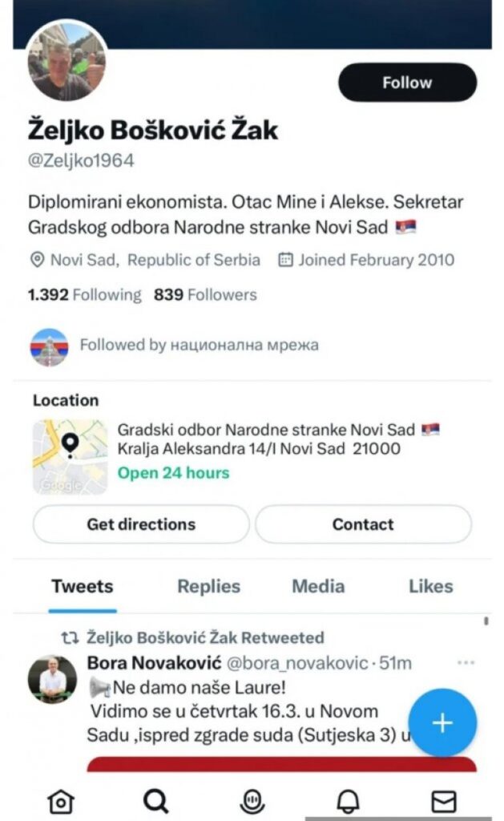Open Spaces microphone icon in bottom bar
This screenshot has height=821, width=504.
(252, 800)
